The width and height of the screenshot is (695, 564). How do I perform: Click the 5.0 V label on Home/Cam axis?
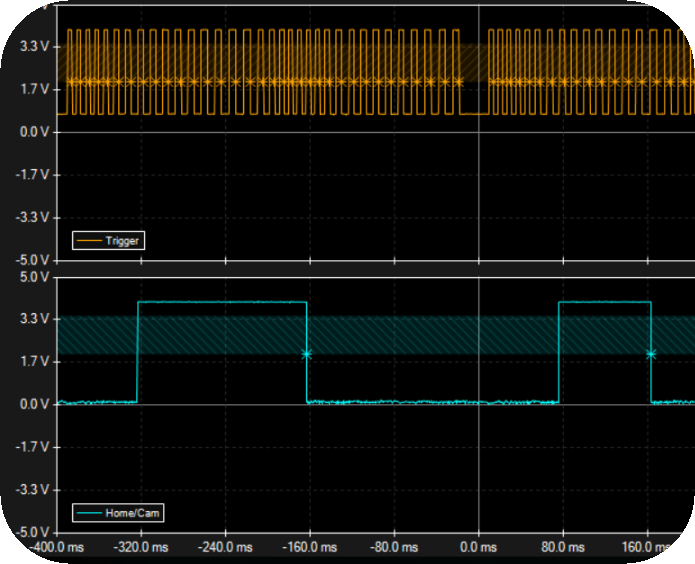point(35,276)
